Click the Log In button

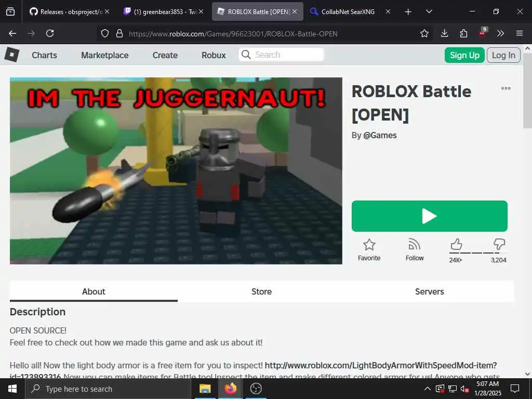coord(503,55)
